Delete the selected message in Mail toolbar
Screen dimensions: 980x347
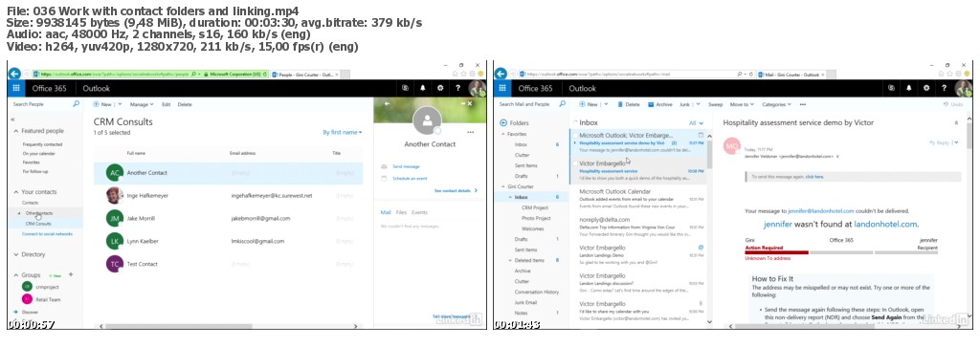(x=628, y=104)
